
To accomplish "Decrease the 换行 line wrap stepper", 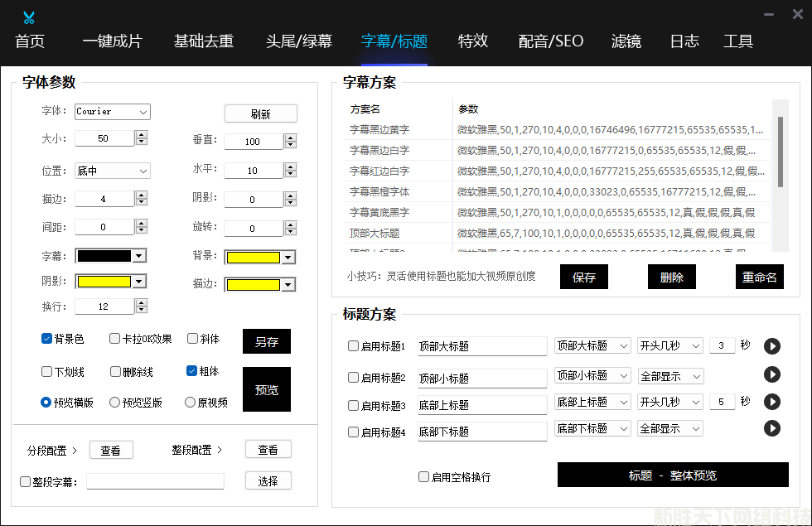I will [x=142, y=310].
